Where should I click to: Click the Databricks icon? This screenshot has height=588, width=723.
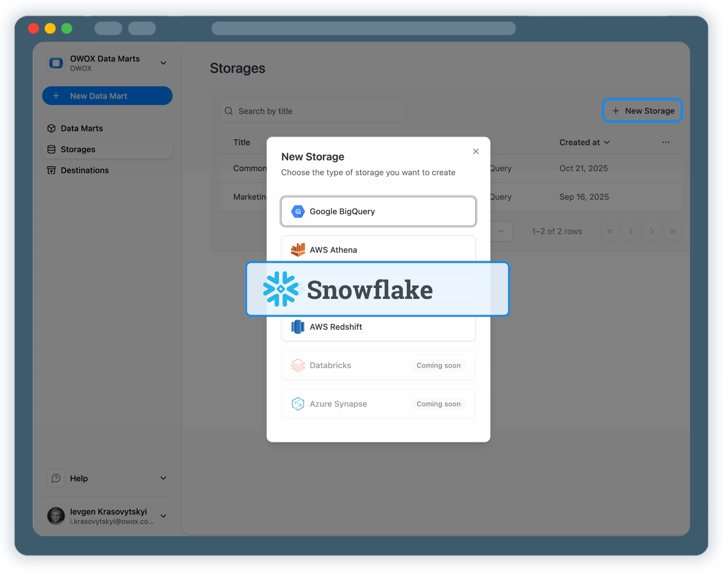(x=298, y=365)
